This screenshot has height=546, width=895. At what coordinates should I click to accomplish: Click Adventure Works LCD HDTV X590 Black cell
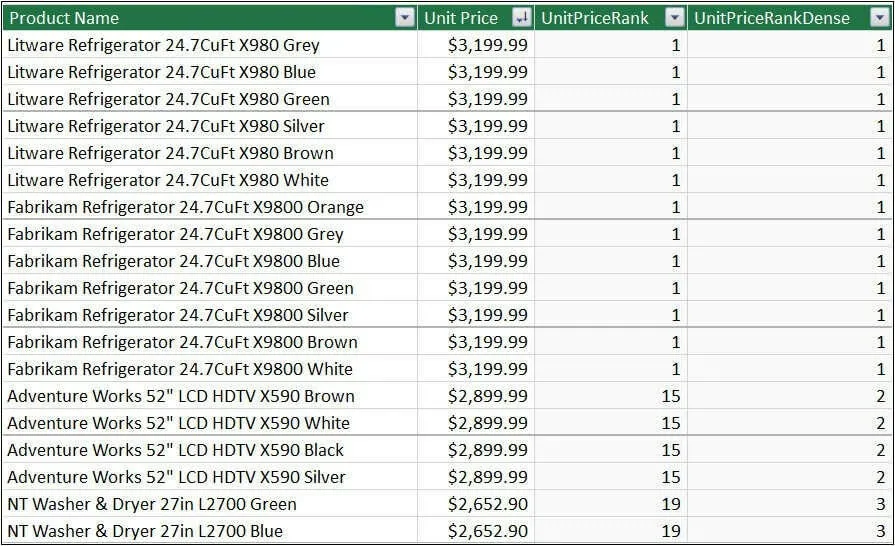tap(210, 450)
